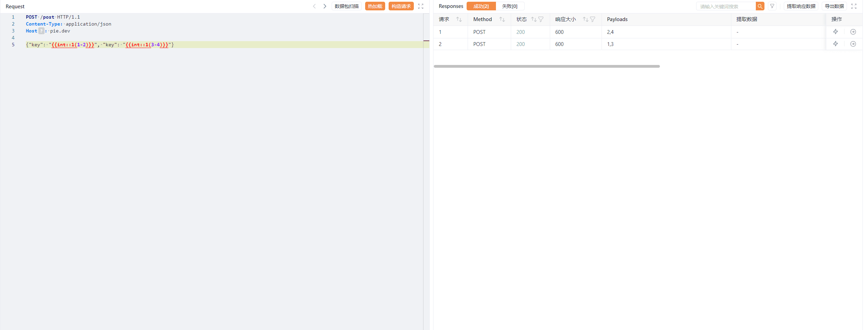The height and width of the screenshot is (330, 868).
Task: Open the filter funnel beside search box
Action: (x=772, y=6)
